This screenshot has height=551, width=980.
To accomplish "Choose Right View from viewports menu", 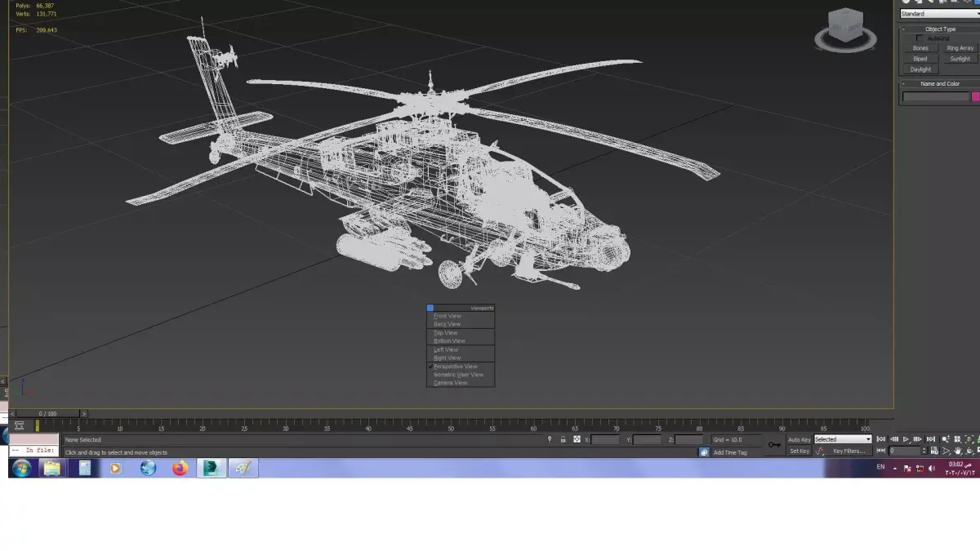I will click(460, 358).
